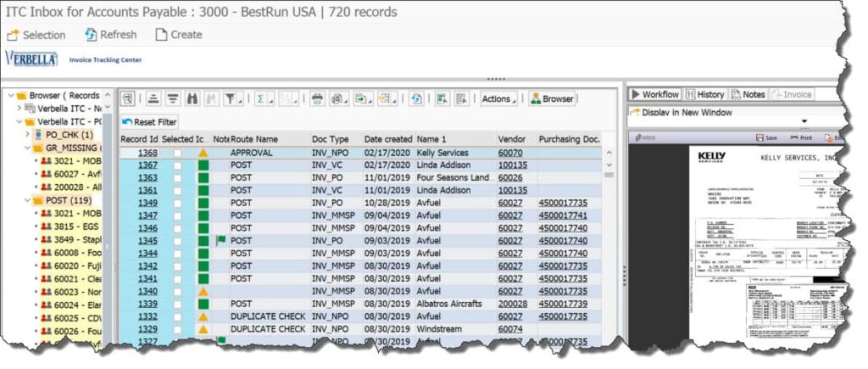Click the Doc Type column header
Image resolution: width=868 pixels, height=369 pixels.
(x=336, y=139)
